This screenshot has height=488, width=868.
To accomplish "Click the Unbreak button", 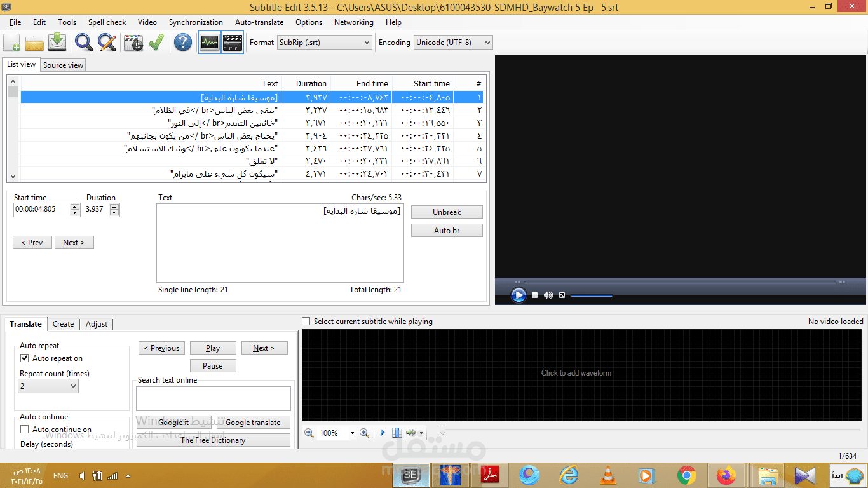I will click(x=447, y=212).
